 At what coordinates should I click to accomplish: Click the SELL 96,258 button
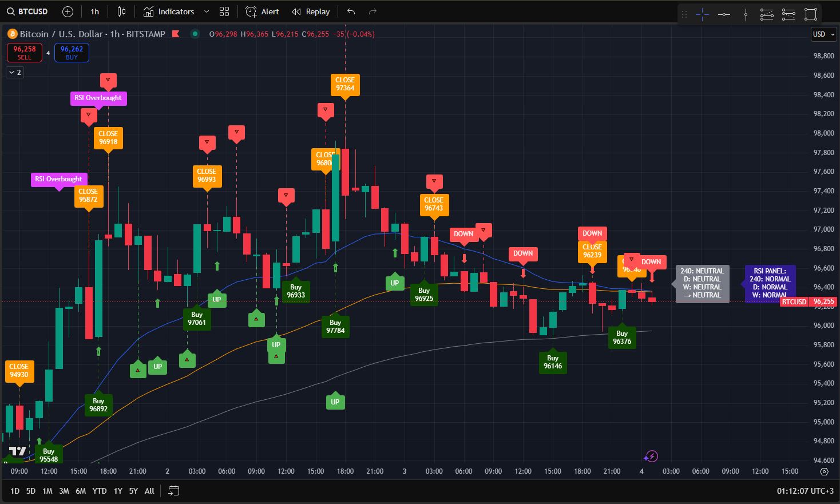[x=24, y=52]
